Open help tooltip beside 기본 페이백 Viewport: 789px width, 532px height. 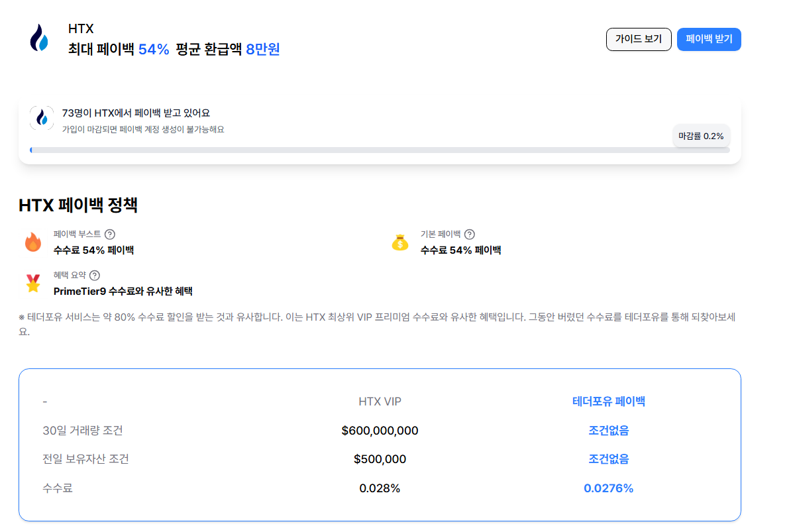[x=470, y=234]
